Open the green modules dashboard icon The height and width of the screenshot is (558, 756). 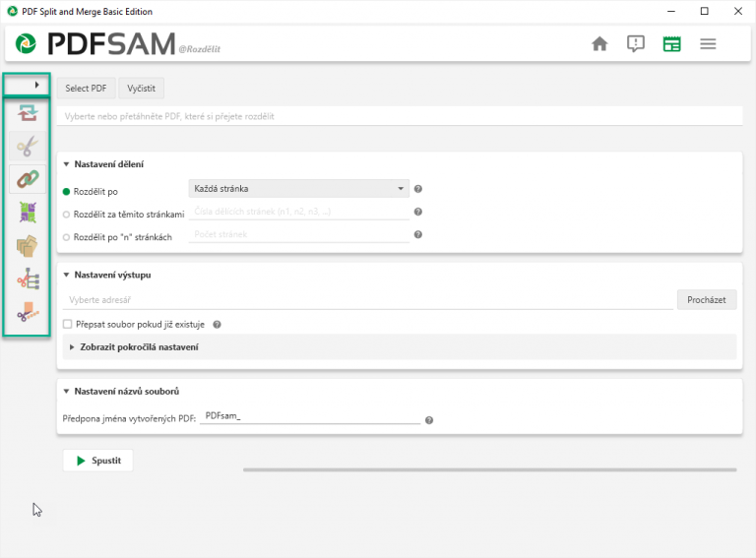click(x=671, y=44)
